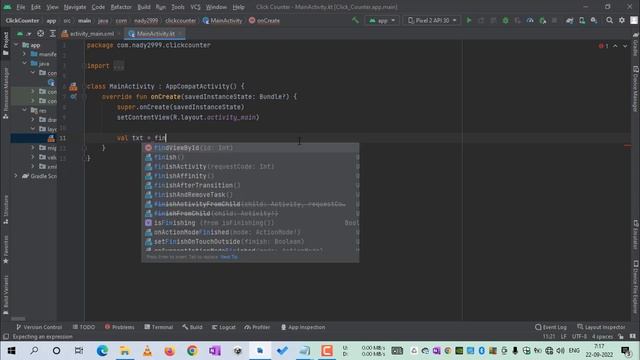Click the Search Everywhere magnifier icon
This screenshot has width=640, height=360.
point(609,20)
